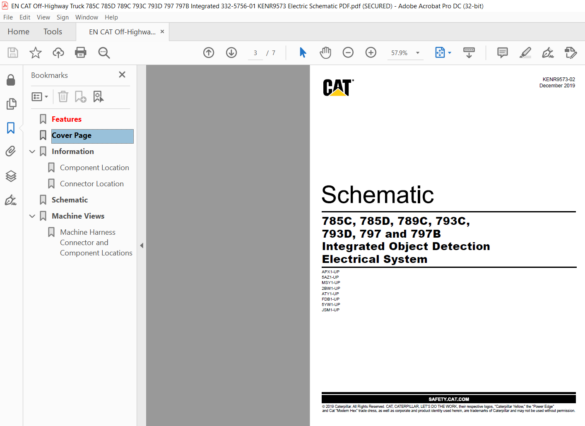Open the View menu
The image size is (585, 426).
click(x=43, y=17)
